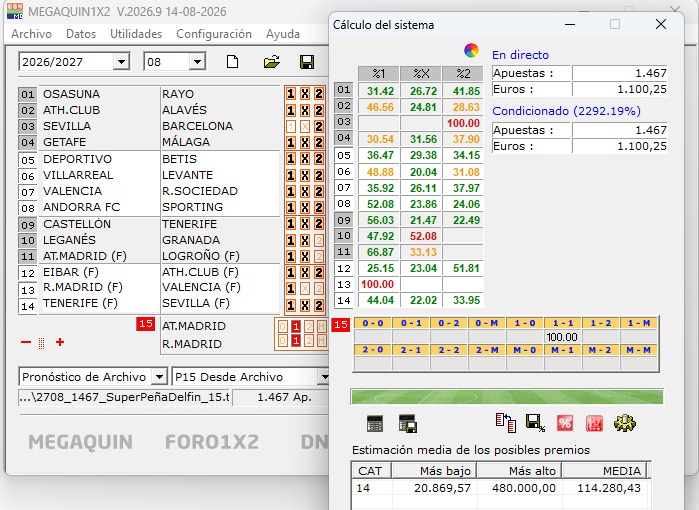The image size is (699, 510).
Task: Click the red minus button
Action: coord(26,342)
